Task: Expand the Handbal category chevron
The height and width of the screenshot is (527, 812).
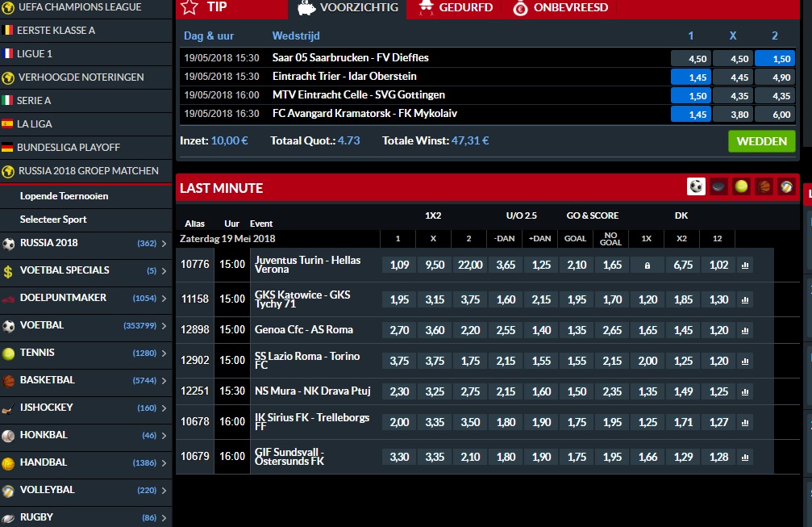Action: pos(164,463)
